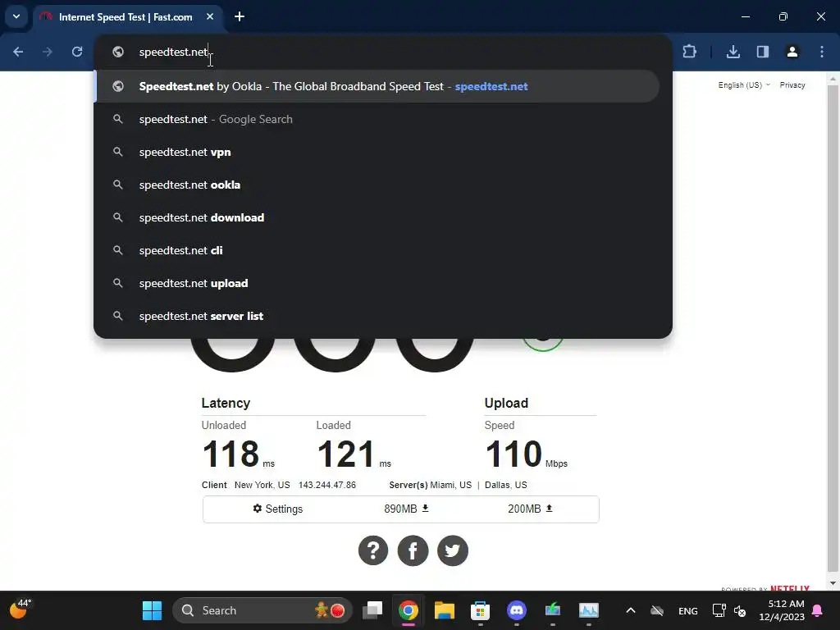Image resolution: width=840 pixels, height=630 pixels.
Task: Select 'speedtest.net upload' suggestion
Action: [377, 283]
